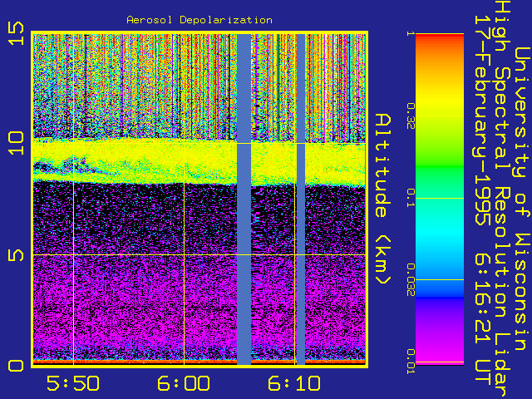Screen dimensions: 532x399
Task: Click the colorbar value 0.01
Action: point(411,362)
